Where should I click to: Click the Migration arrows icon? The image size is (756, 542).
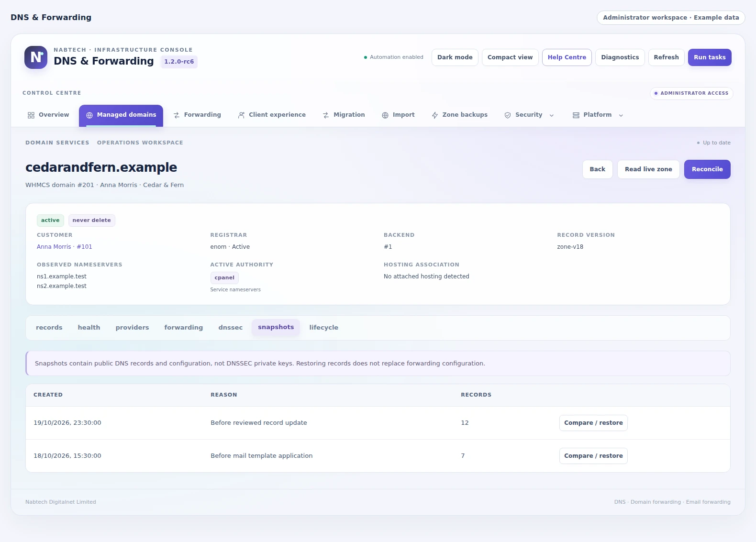click(x=326, y=115)
